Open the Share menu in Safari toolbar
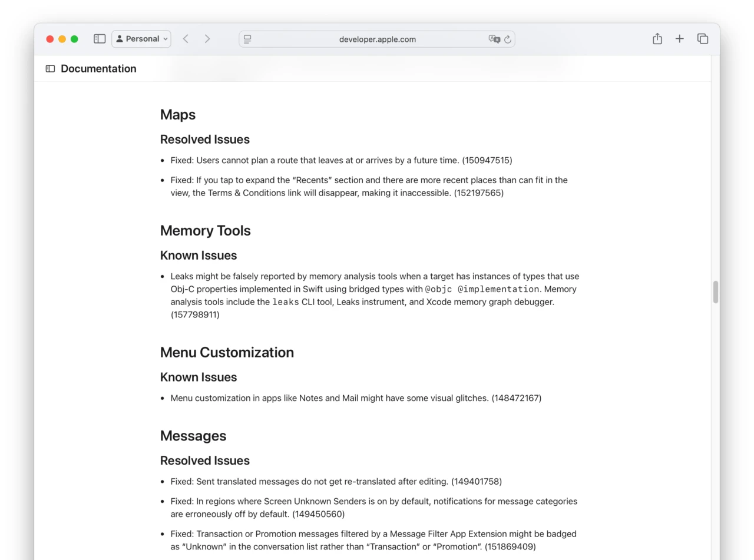The width and height of the screenshot is (754, 560). tap(657, 39)
